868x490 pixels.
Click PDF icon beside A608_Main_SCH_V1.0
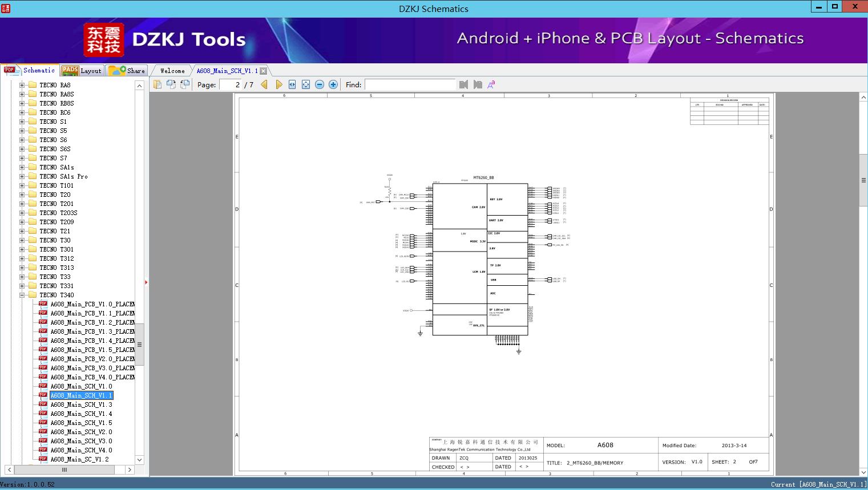pos(43,386)
